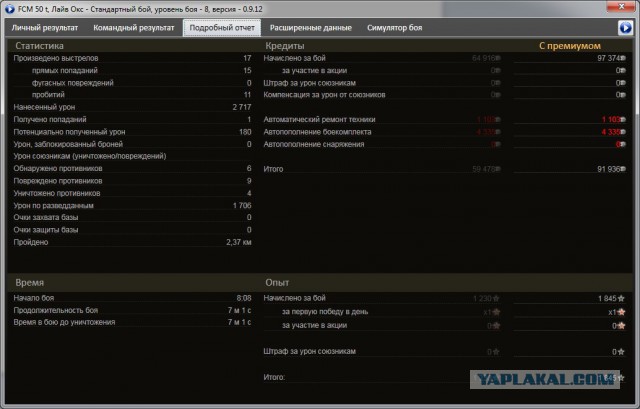The height and width of the screenshot is (409, 640).
Task: Click Начислено за бой credits label
Action: tap(294, 58)
